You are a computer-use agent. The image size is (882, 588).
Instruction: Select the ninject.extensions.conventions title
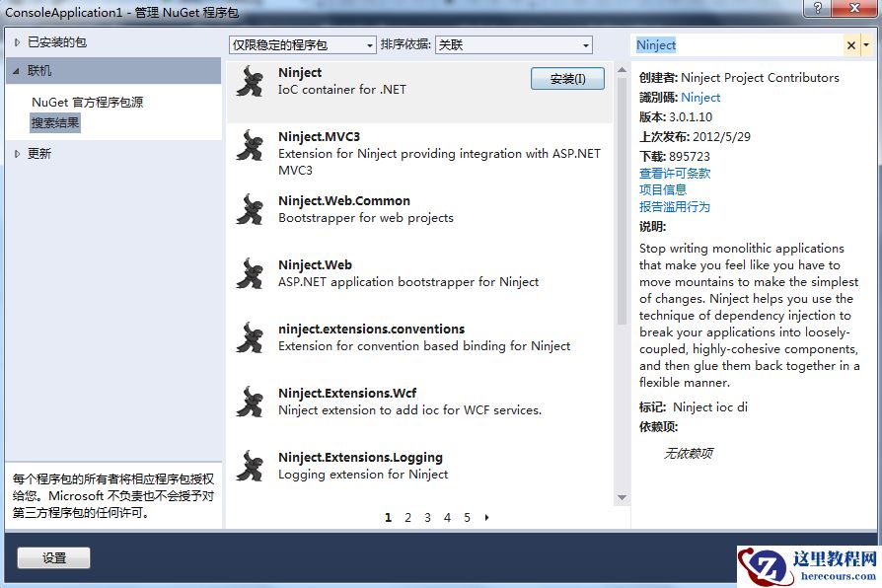tap(371, 330)
